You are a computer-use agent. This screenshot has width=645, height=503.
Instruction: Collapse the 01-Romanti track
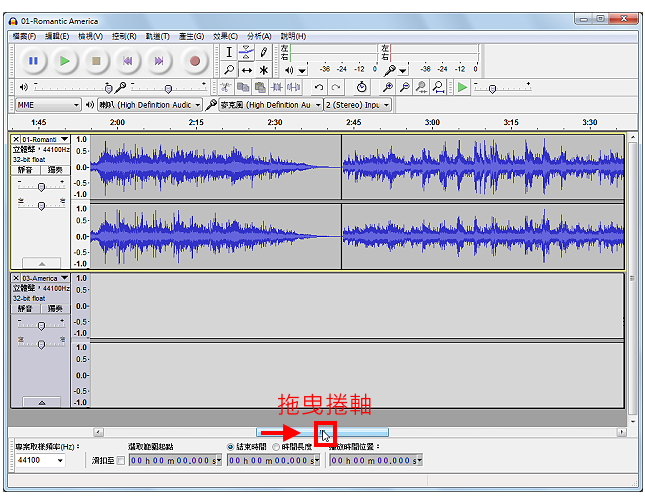pyautogui.click(x=42, y=263)
